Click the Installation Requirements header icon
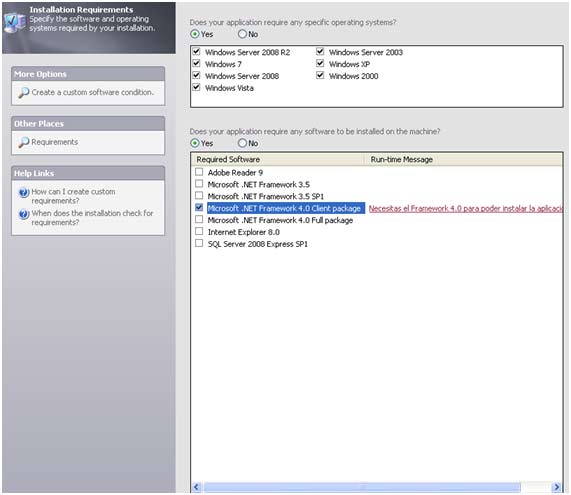This screenshot has width=571, height=495. click(15, 22)
